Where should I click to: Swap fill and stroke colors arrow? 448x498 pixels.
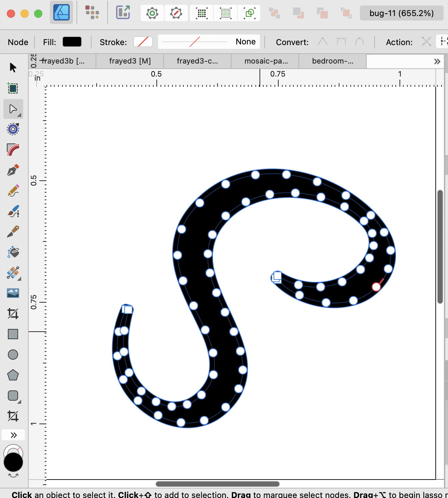pos(13,475)
